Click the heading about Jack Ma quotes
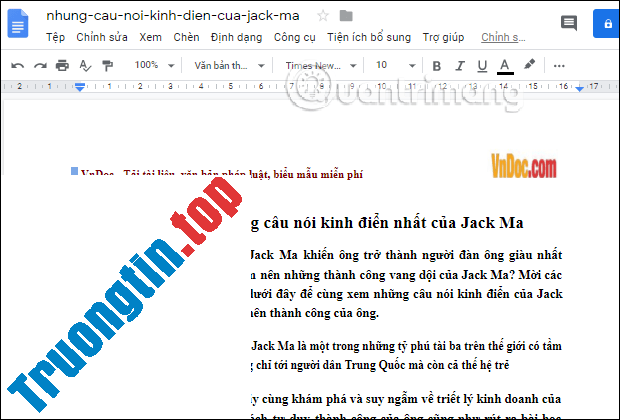This screenshot has width=620, height=420. (x=387, y=223)
